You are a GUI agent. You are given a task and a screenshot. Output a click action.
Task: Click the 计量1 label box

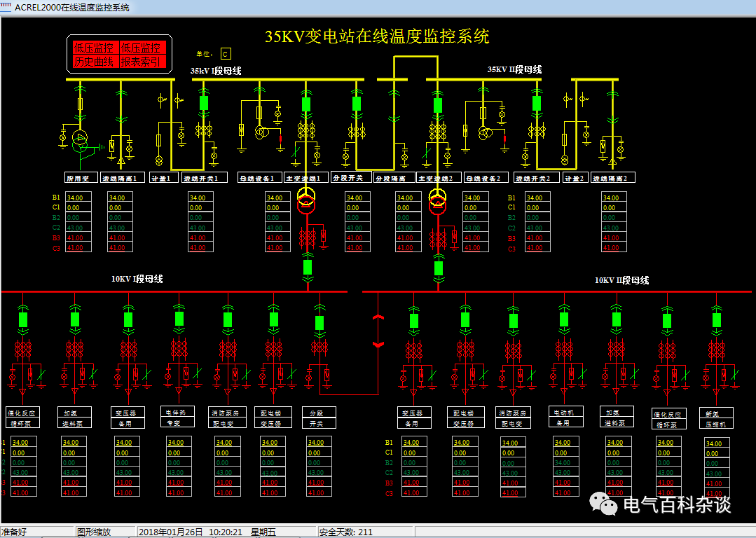pyautogui.click(x=163, y=177)
